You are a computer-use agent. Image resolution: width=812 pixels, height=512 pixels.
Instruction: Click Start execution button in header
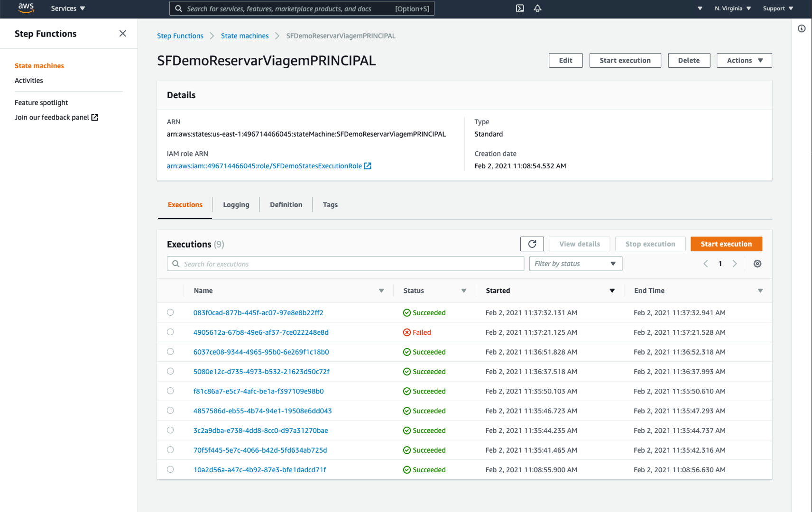[x=625, y=60]
